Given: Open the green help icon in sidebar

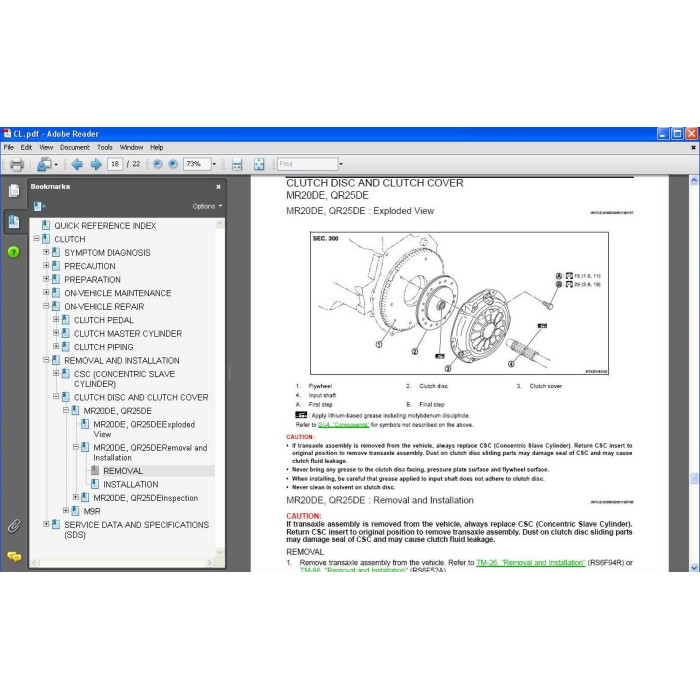Looking at the screenshot, I should 14,252.
